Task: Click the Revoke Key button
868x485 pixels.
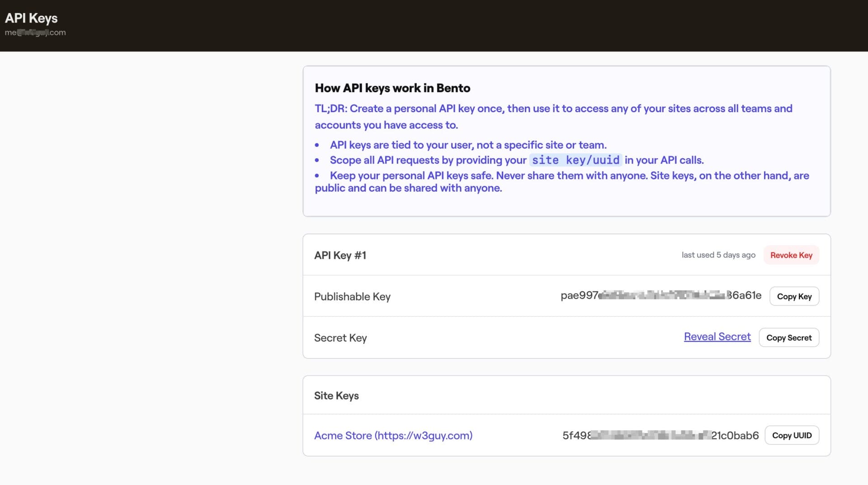Action: 791,255
